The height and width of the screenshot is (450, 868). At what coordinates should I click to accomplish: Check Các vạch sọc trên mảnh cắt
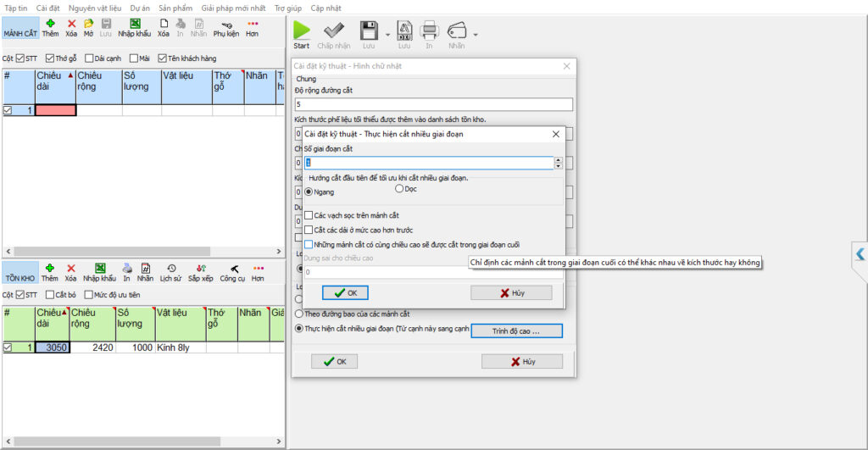[x=309, y=215]
